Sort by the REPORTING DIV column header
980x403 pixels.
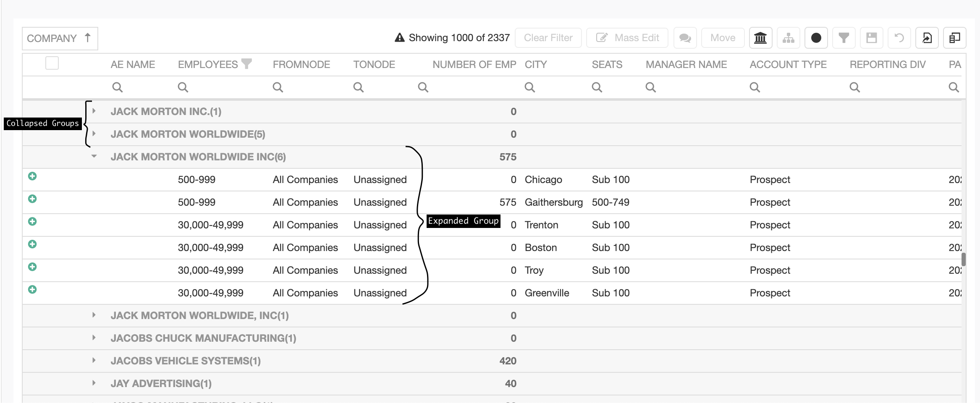pos(888,65)
